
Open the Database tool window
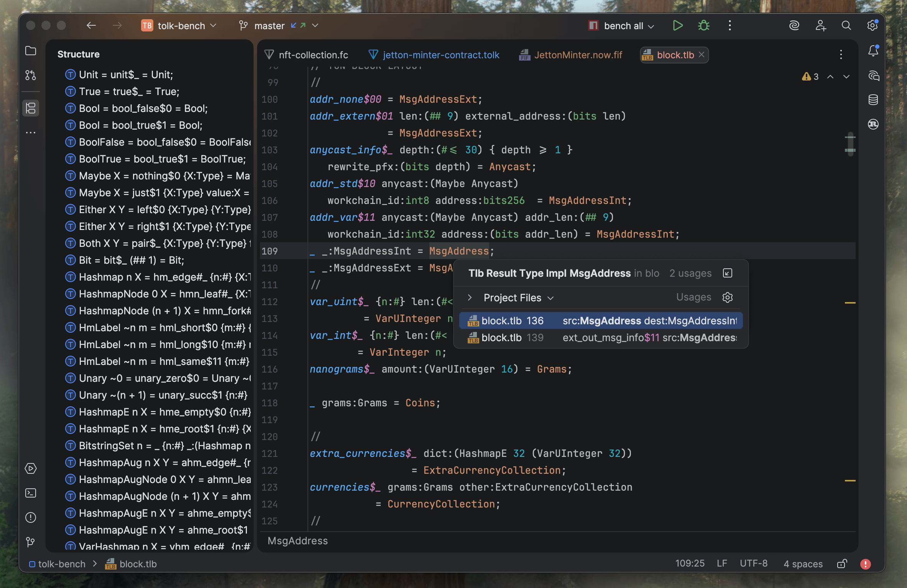click(x=873, y=100)
